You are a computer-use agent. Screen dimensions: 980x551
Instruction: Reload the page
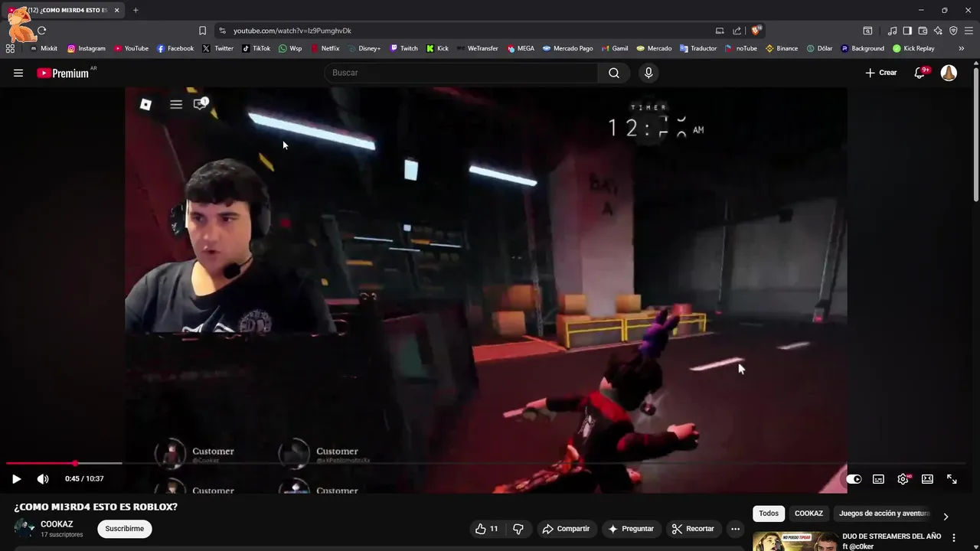pyautogui.click(x=41, y=31)
